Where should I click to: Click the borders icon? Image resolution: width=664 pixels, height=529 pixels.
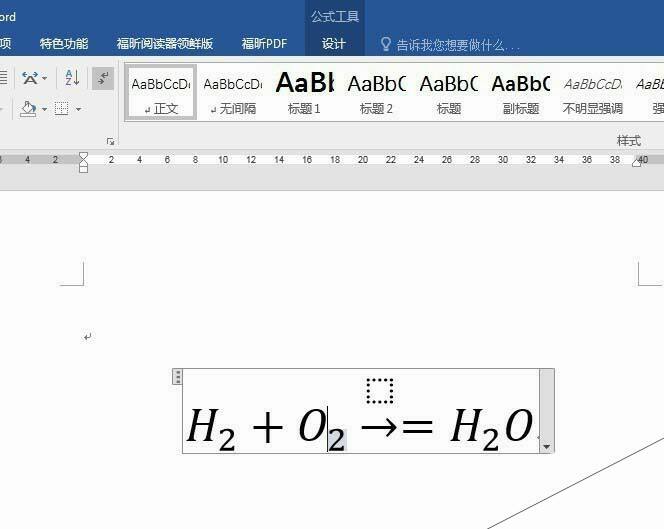coord(61,109)
